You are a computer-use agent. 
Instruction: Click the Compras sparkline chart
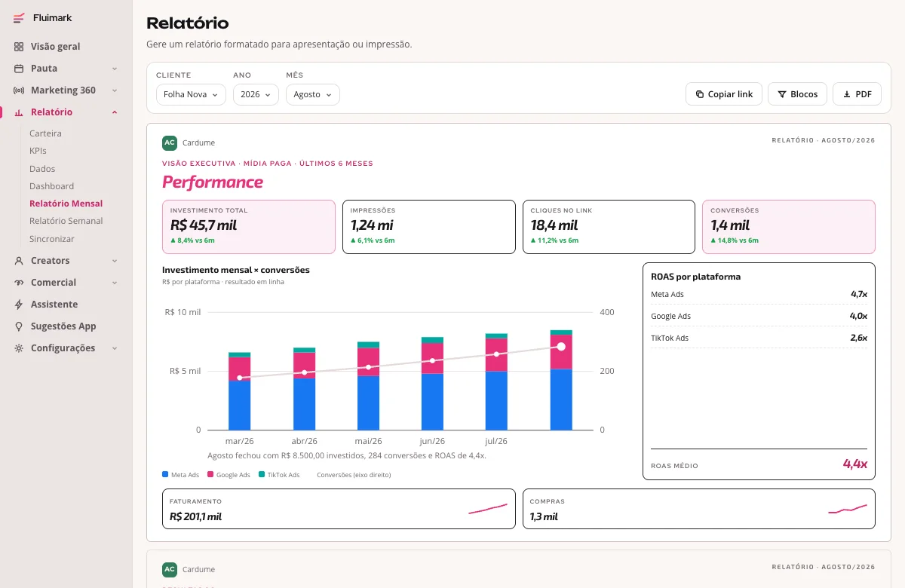point(848,509)
